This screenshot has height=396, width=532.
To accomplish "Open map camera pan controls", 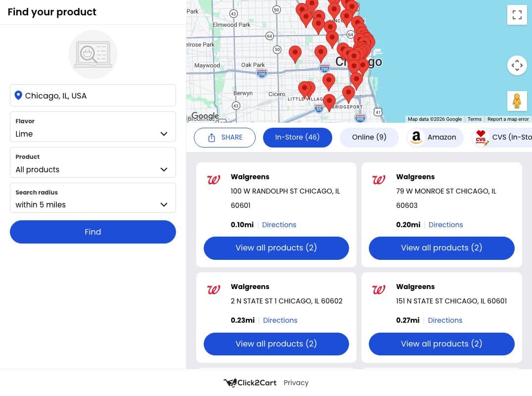I will pyautogui.click(x=517, y=65).
